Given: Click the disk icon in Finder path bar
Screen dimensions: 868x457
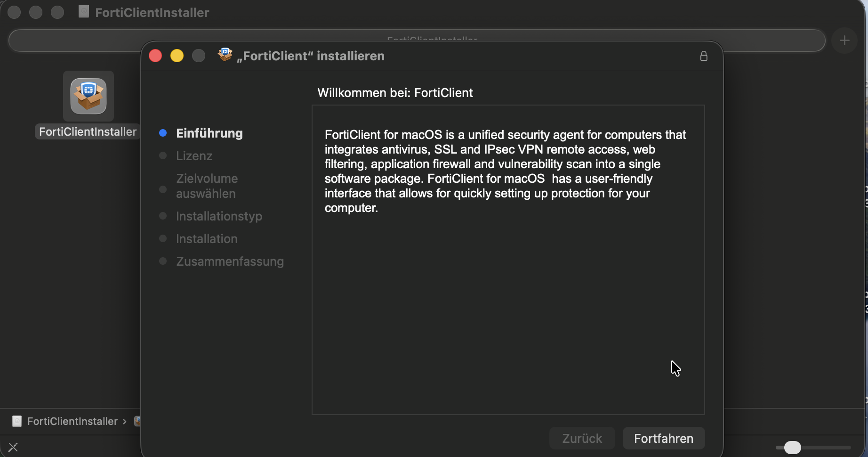Looking at the screenshot, I should click(x=17, y=421).
